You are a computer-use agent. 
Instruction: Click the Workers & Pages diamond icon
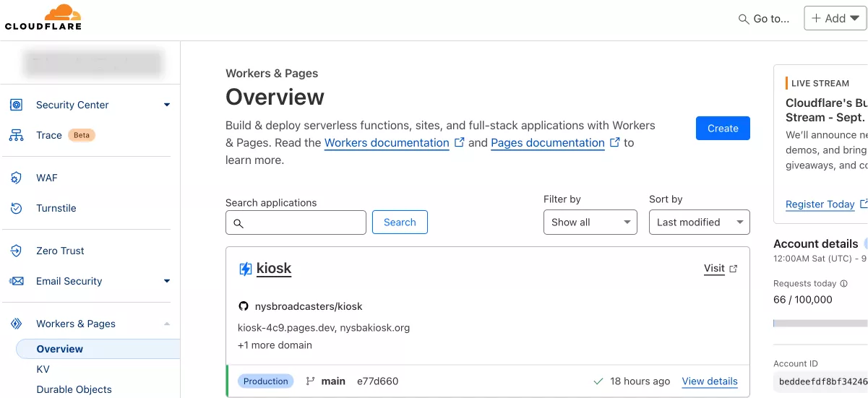[16, 324]
